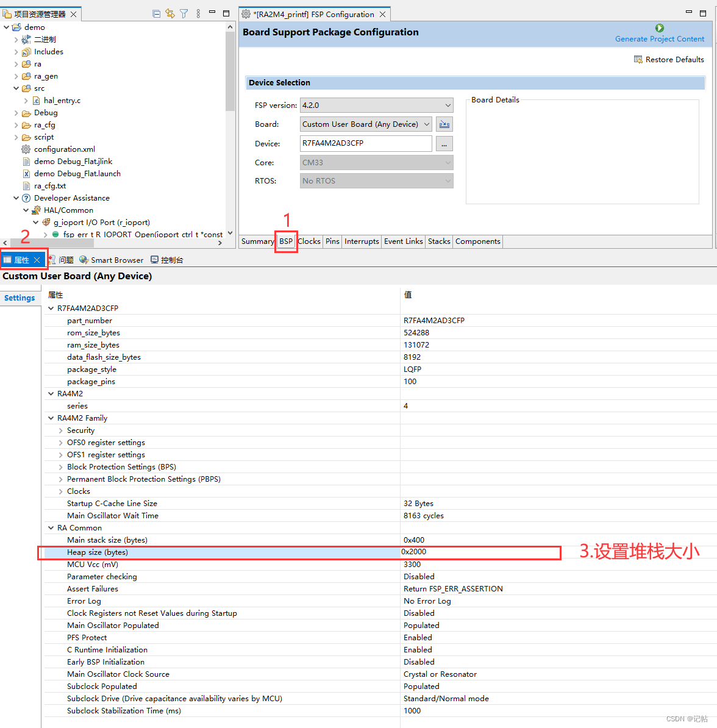Click Generate Project Content icon
The image size is (717, 728).
(660, 28)
